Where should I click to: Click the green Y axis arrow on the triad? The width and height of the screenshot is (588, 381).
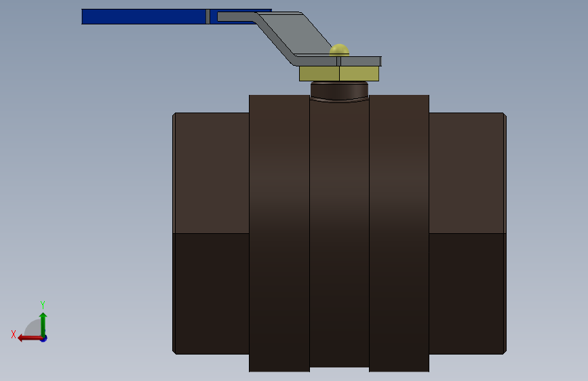pyautogui.click(x=43, y=323)
